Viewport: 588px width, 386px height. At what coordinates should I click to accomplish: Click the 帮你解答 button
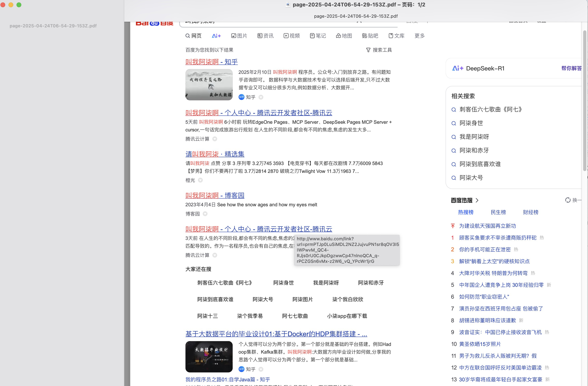point(571,68)
